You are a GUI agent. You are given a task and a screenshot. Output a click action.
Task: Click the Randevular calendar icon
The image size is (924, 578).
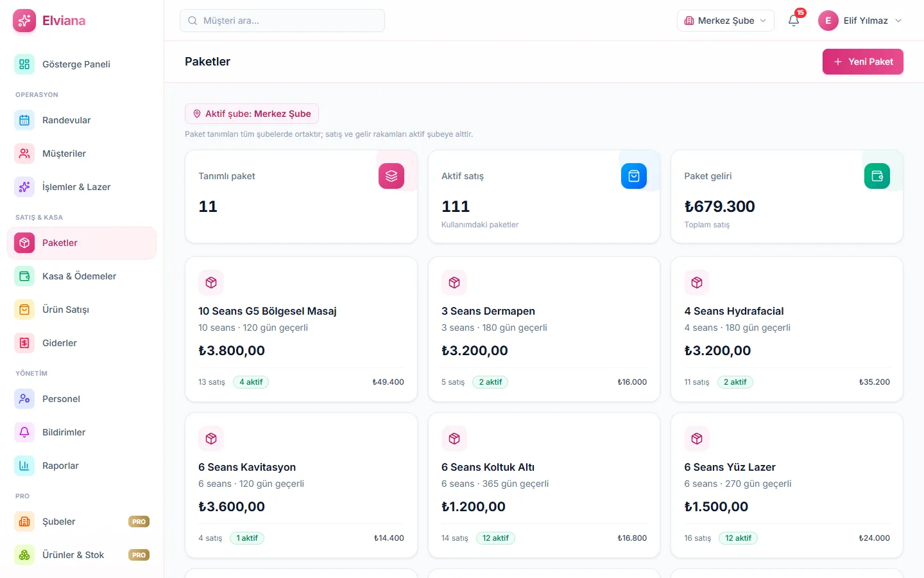(x=24, y=120)
